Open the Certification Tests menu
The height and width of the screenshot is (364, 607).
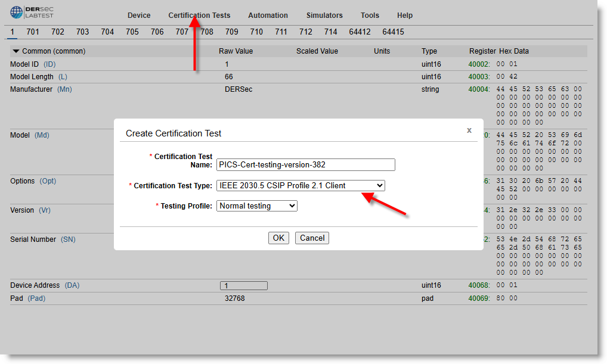tap(199, 15)
